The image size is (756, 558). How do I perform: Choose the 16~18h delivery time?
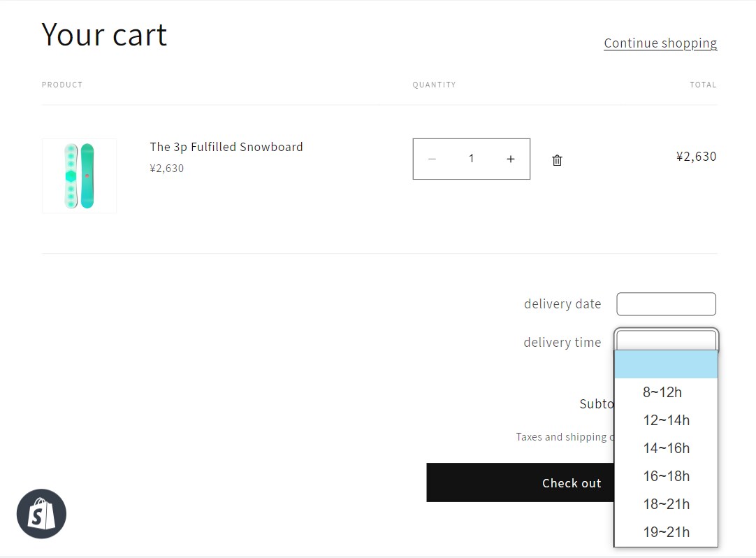(x=666, y=476)
